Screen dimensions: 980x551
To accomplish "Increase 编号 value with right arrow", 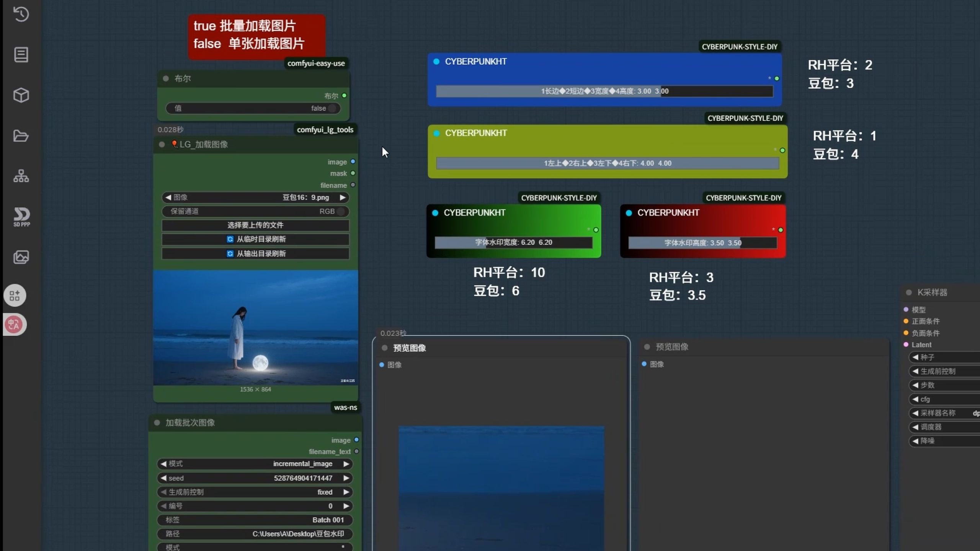I will pos(346,506).
